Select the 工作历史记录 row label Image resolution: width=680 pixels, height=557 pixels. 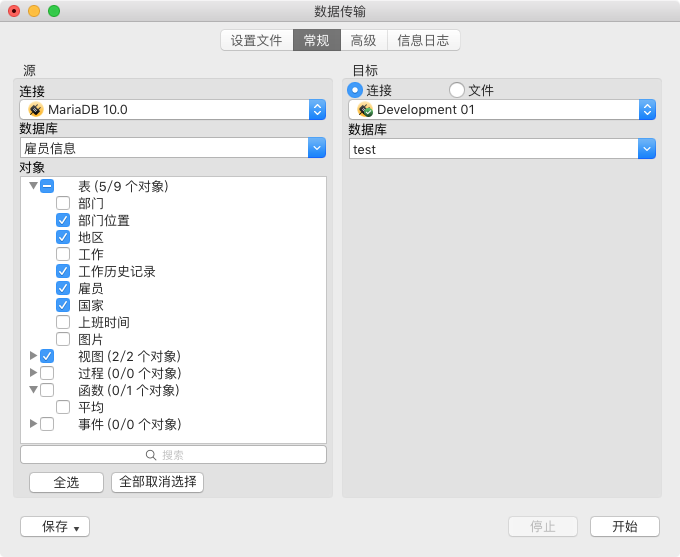coord(117,272)
